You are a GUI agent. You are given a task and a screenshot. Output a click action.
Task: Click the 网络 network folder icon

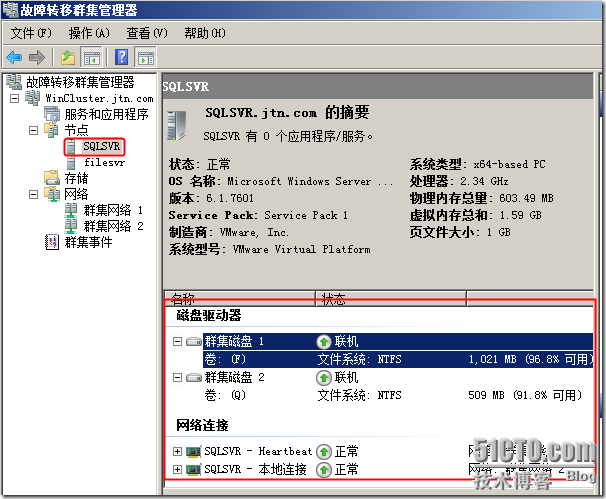tap(52, 194)
